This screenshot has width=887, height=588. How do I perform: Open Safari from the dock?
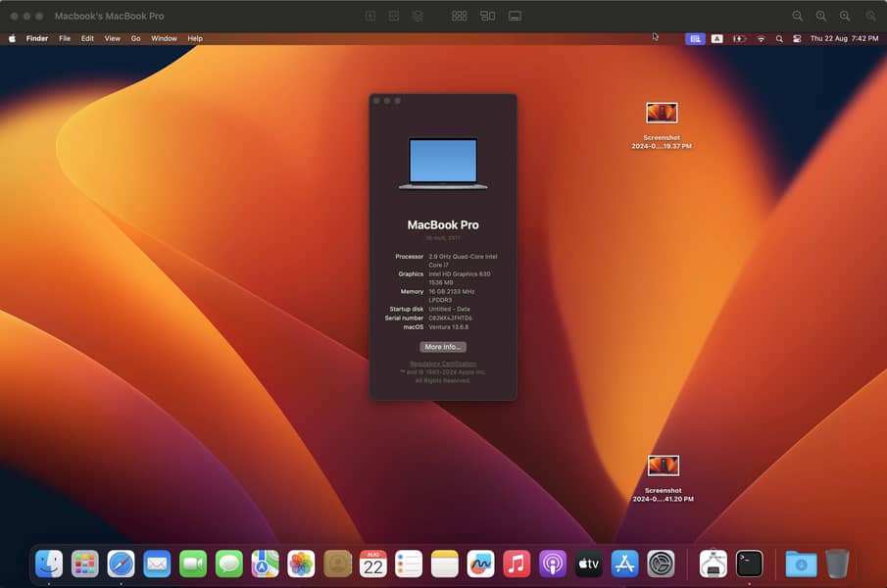[x=121, y=563]
